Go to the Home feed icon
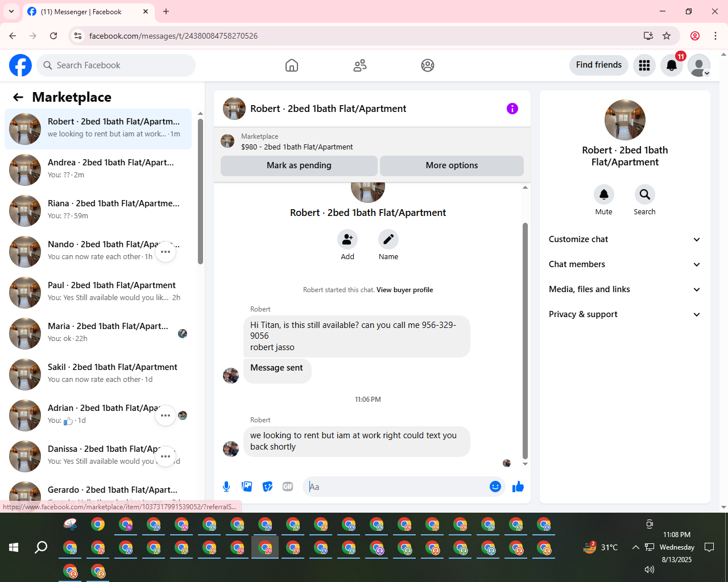The width and height of the screenshot is (728, 582). [x=292, y=65]
